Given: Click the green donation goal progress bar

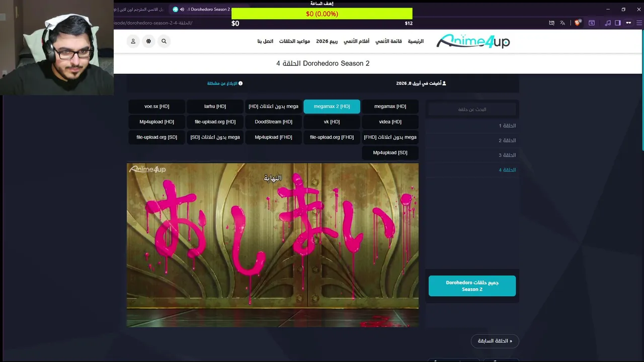Looking at the screenshot, I should (x=322, y=14).
